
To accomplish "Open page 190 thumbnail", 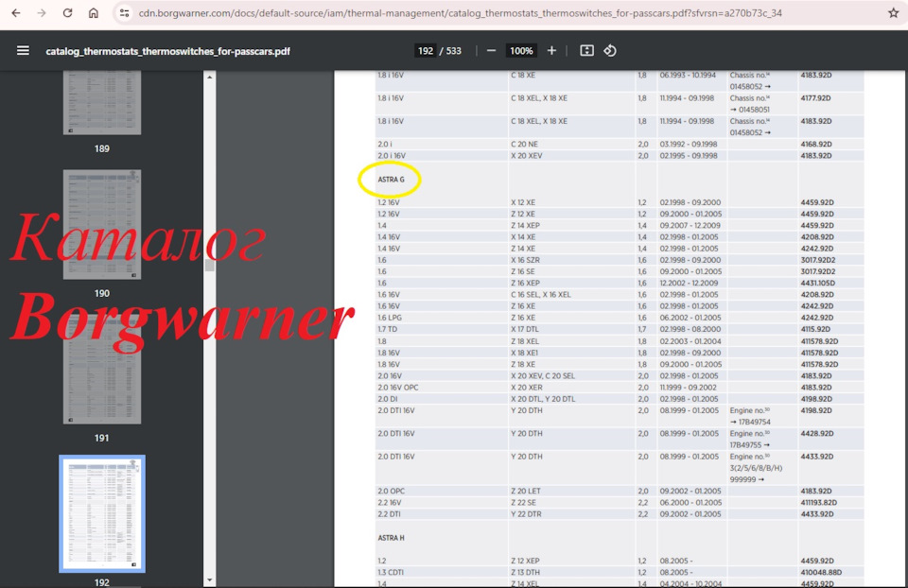I will 102,225.
